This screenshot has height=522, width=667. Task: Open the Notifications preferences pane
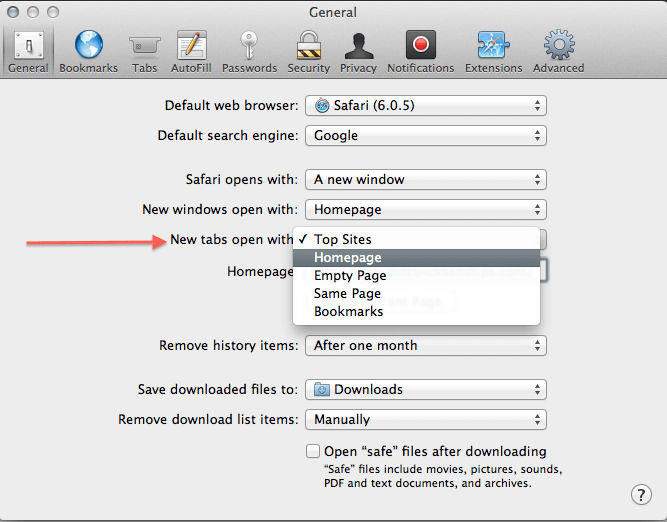pos(420,52)
